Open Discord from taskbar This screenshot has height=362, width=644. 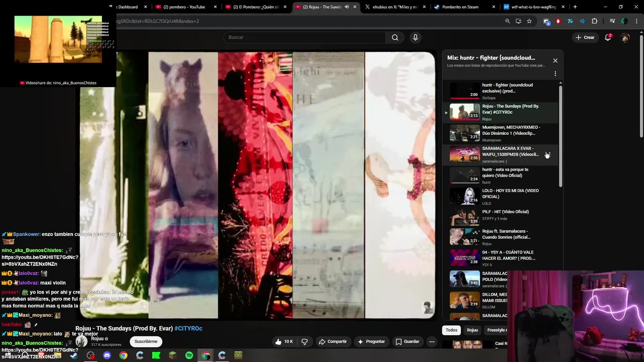coord(107,355)
